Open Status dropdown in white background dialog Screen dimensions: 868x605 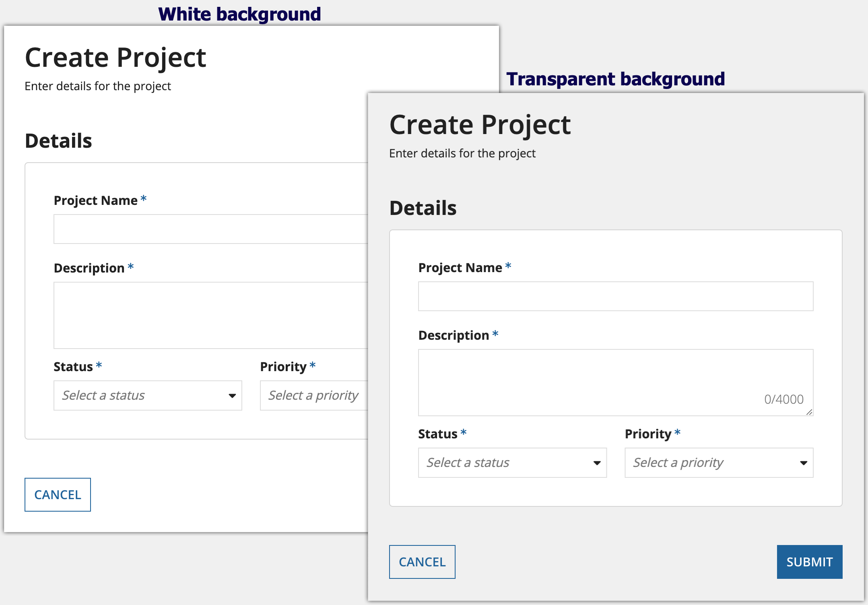pyautogui.click(x=148, y=396)
